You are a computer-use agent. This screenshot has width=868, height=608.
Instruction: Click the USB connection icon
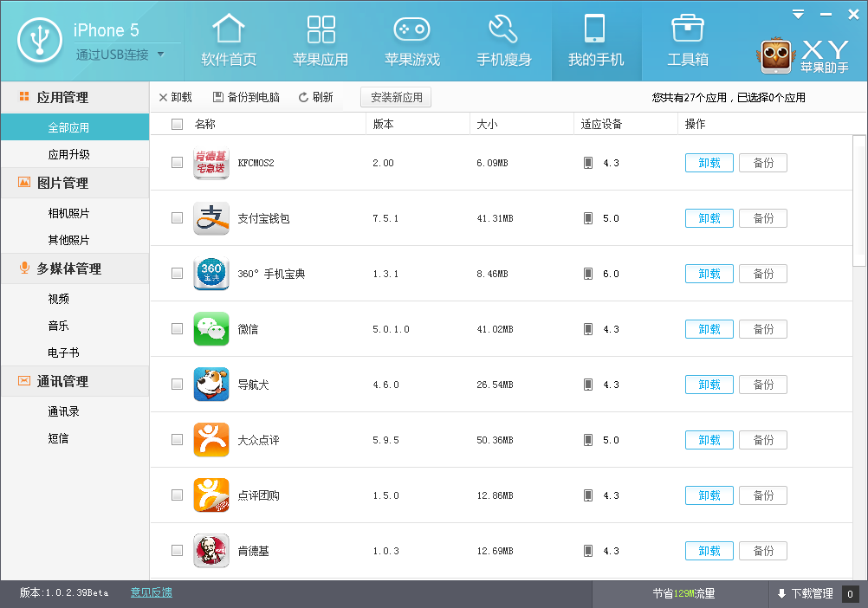[39, 41]
